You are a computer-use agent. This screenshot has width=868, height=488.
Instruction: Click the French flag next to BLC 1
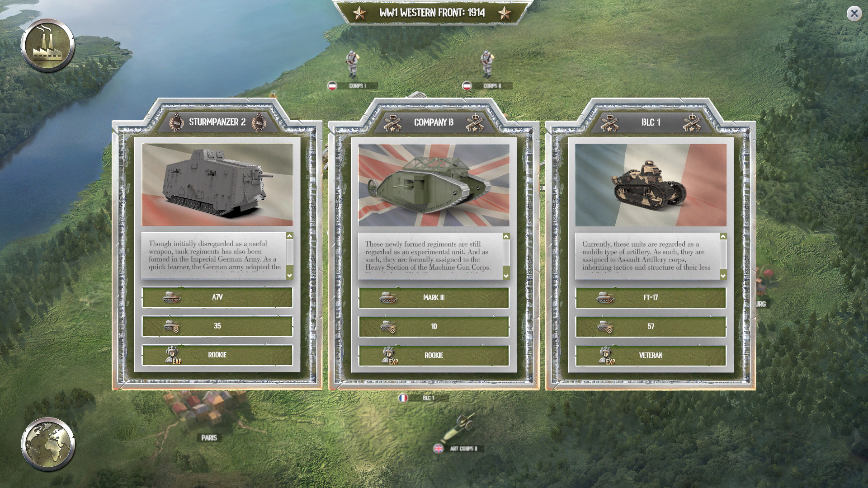click(403, 398)
